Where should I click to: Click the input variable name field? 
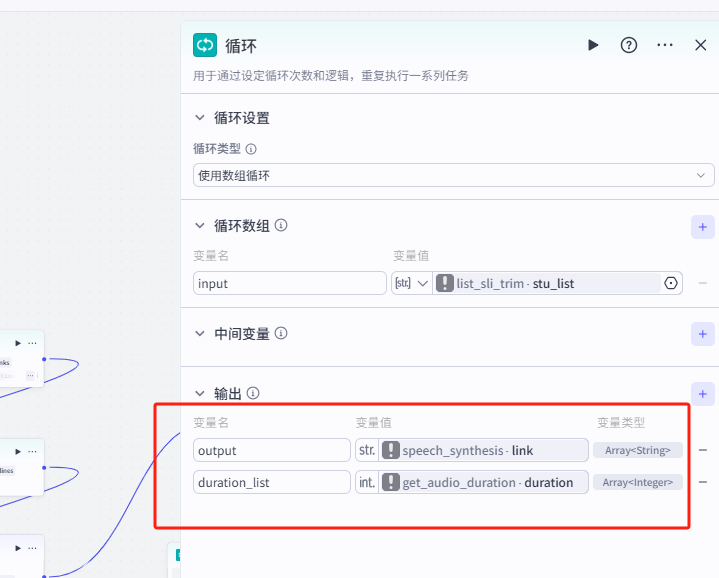[290, 283]
